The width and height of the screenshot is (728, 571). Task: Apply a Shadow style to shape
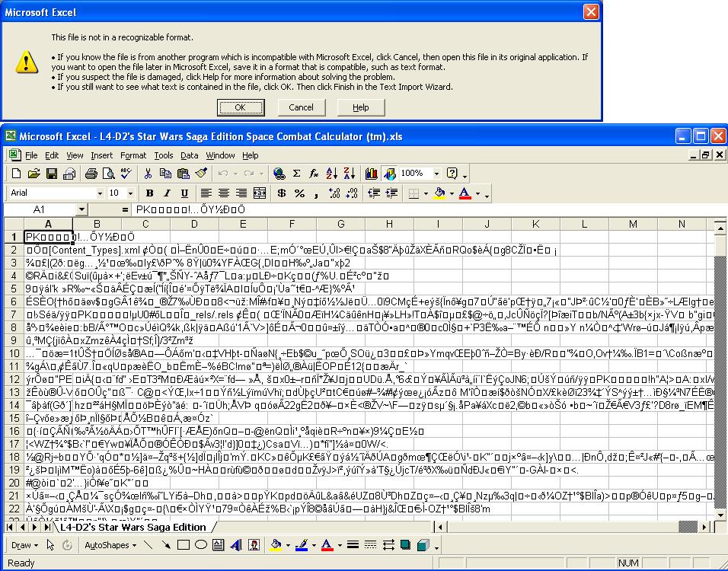pos(405,545)
